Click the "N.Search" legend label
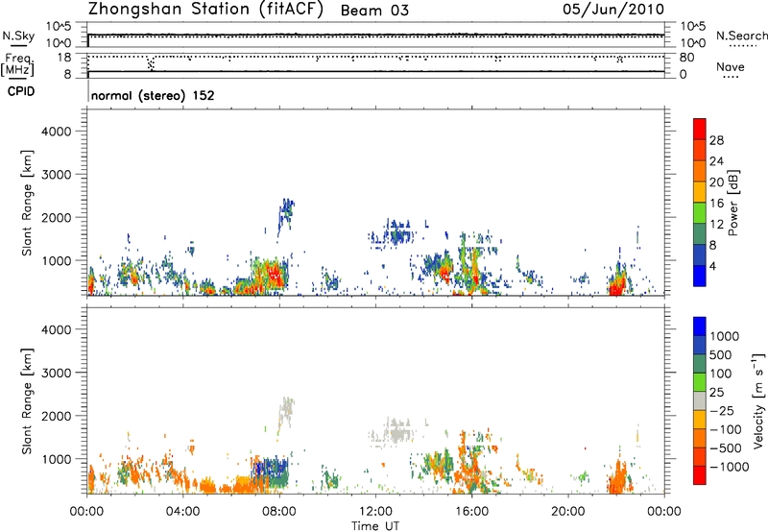This screenshot has width=768, height=532. (741, 36)
